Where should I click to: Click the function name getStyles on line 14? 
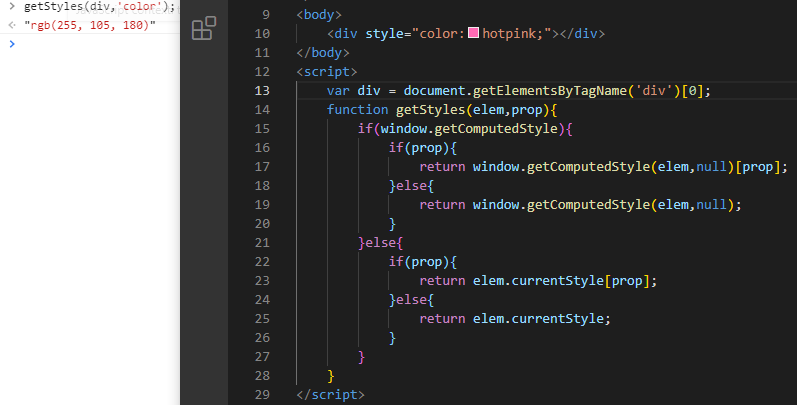[x=431, y=110]
